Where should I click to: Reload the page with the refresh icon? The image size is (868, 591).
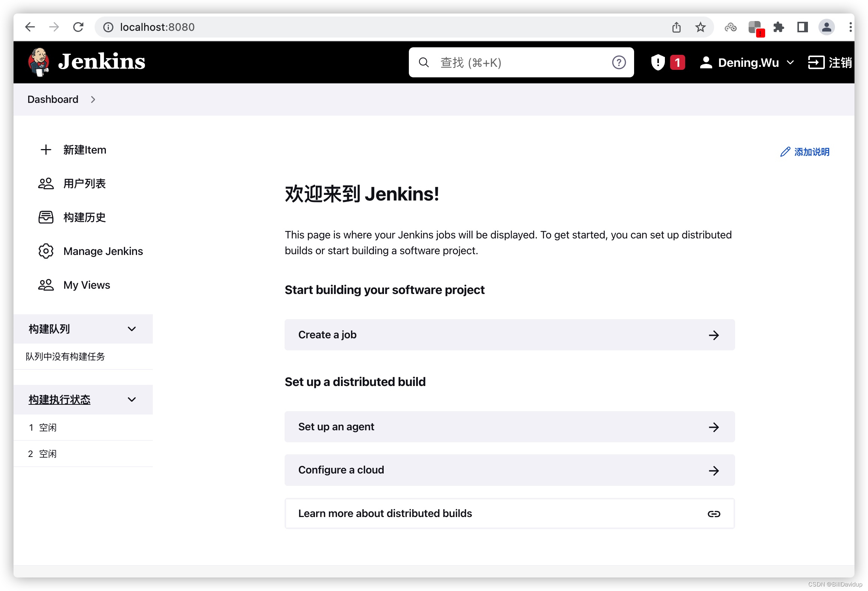78,27
